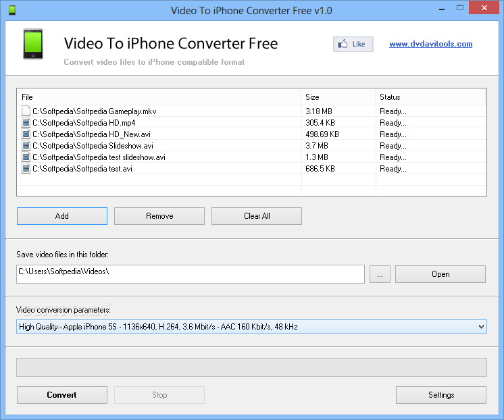This screenshot has width=504, height=420.
Task: Click the Add button
Action: pyautogui.click(x=62, y=216)
